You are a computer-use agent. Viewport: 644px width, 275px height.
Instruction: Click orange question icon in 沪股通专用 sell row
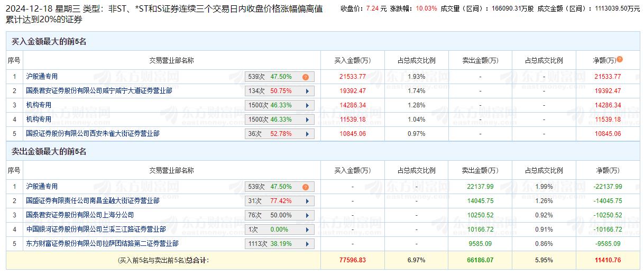click(306, 187)
